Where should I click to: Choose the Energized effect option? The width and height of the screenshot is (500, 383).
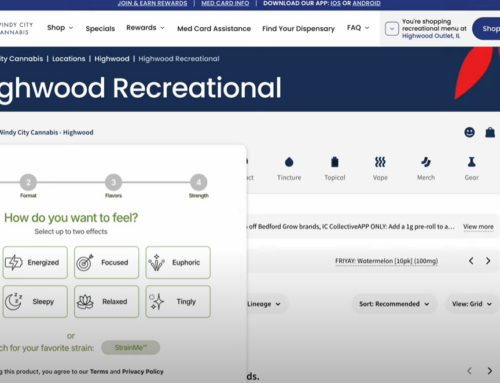[35, 262]
